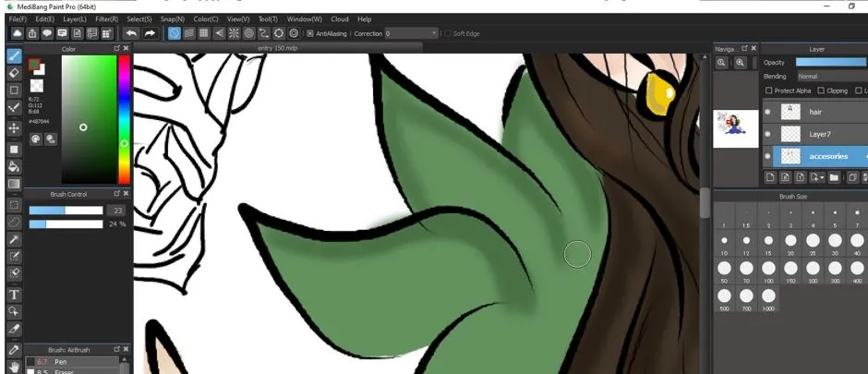868x374 pixels.
Task: Adjust the layer Opacity slider
Action: [831, 63]
